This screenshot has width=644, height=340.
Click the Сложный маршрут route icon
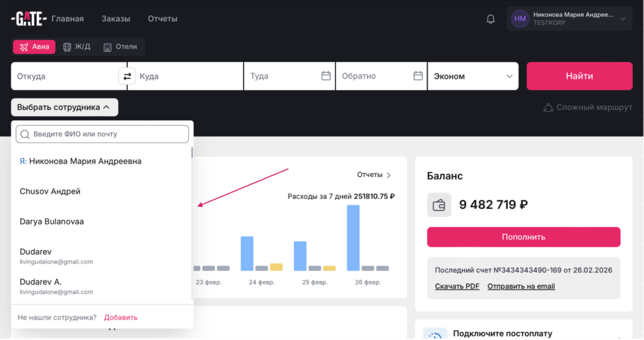548,108
